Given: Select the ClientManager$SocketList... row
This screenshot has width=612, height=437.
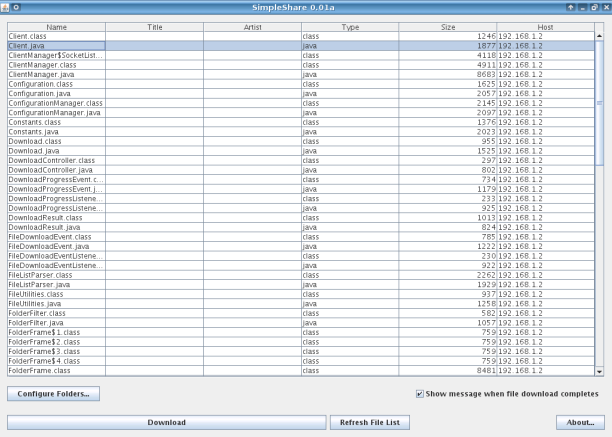Looking at the screenshot, I should pos(301,55).
